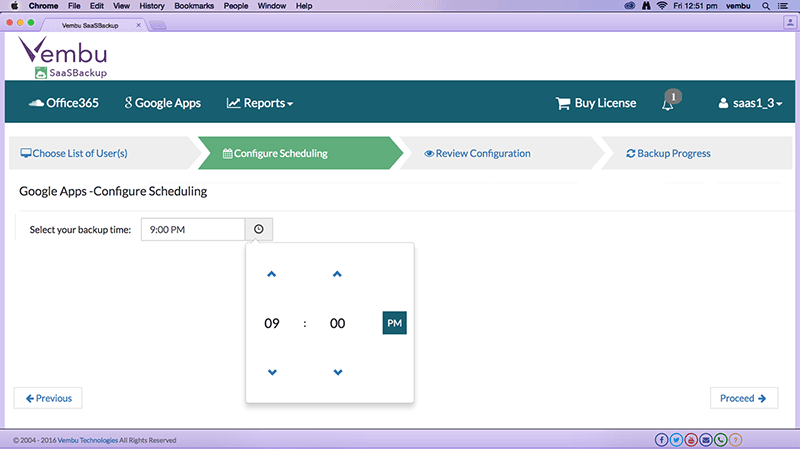Image resolution: width=800 pixels, height=449 pixels.
Task: Click the Vembu SaaSBackup logo
Action: (63, 57)
